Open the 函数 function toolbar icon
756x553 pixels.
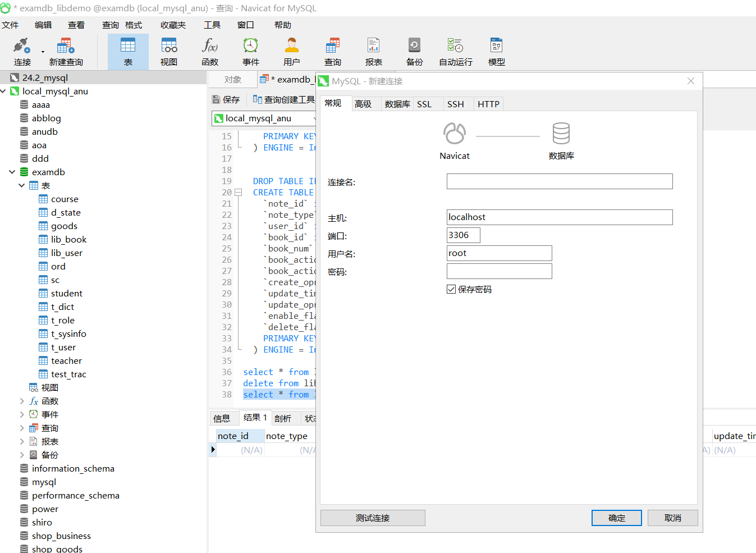point(210,52)
